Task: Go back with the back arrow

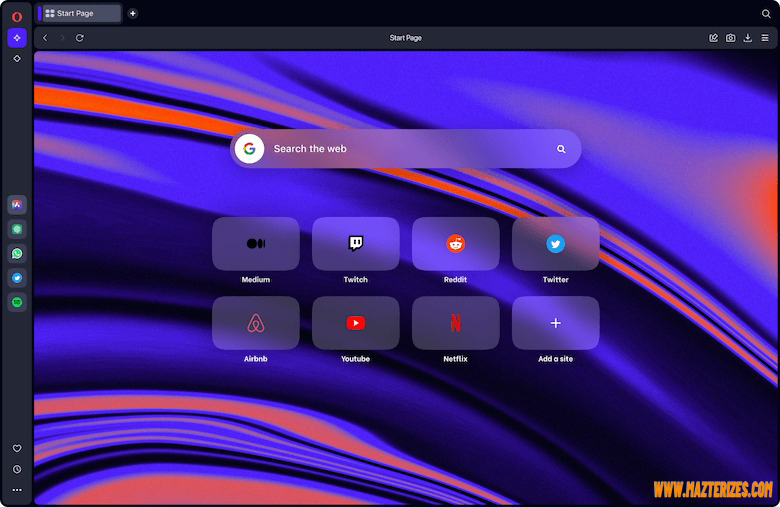Action: tap(45, 38)
